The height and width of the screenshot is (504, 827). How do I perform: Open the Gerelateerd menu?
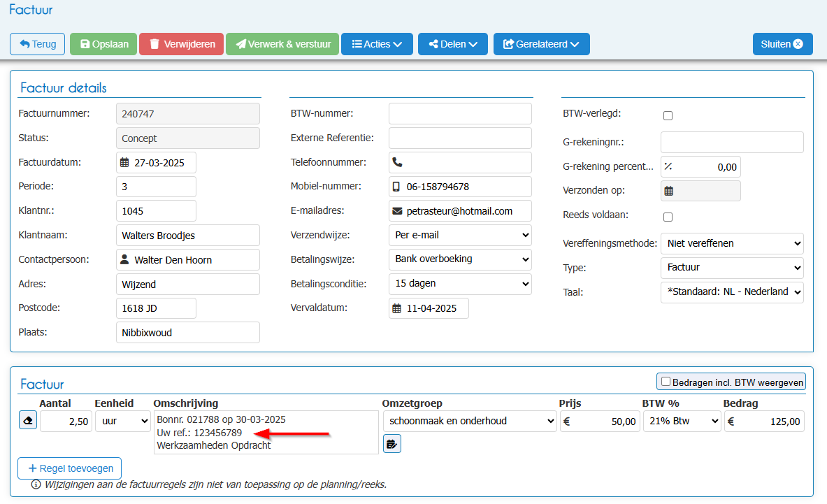542,44
